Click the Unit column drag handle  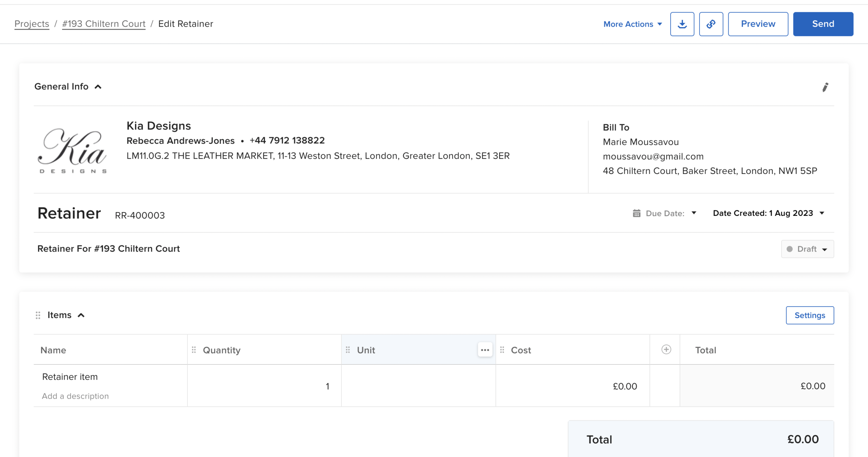348,350
